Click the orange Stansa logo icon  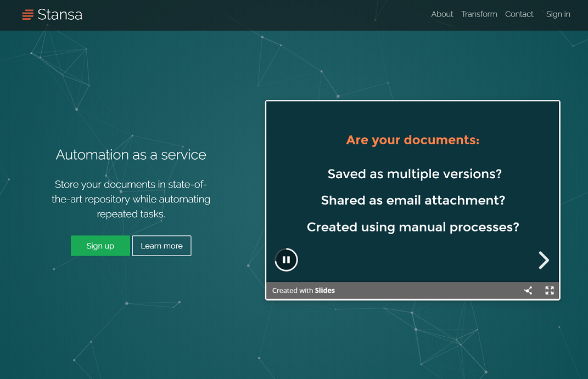coord(27,15)
